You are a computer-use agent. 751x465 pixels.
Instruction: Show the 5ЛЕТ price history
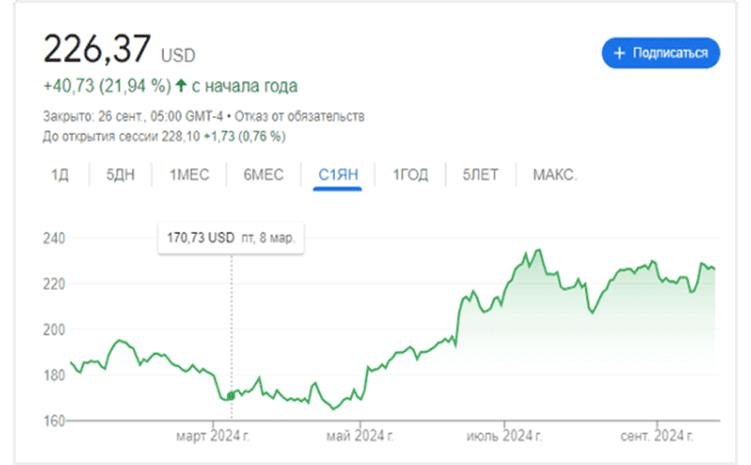pos(480,175)
